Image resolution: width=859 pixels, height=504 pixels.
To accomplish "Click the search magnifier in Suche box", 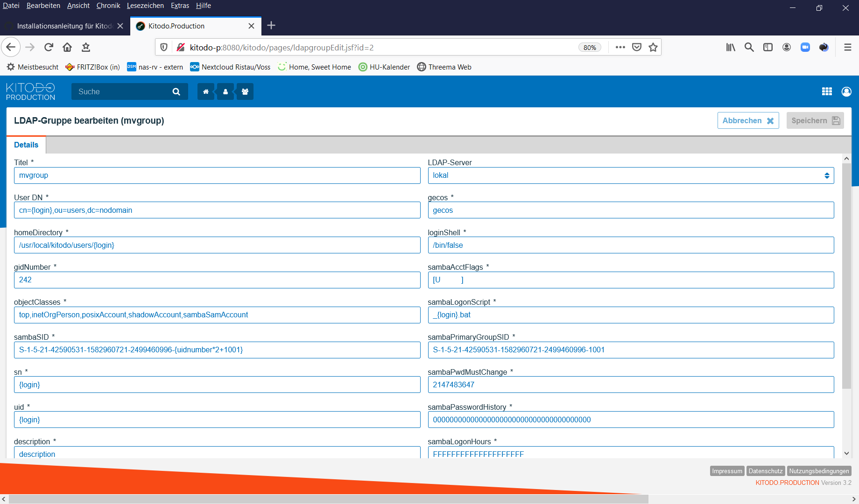I will (176, 92).
